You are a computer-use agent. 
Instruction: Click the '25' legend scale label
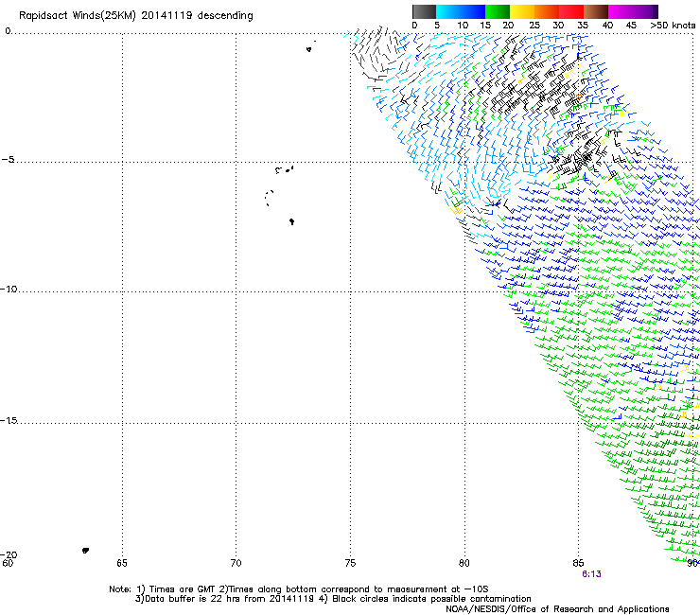pos(534,26)
